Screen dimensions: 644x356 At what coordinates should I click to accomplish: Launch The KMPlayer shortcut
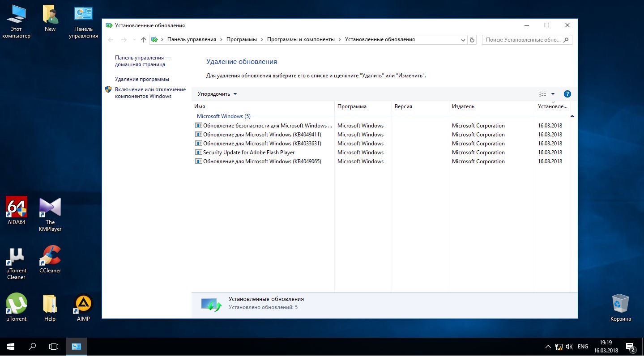pyautogui.click(x=50, y=214)
